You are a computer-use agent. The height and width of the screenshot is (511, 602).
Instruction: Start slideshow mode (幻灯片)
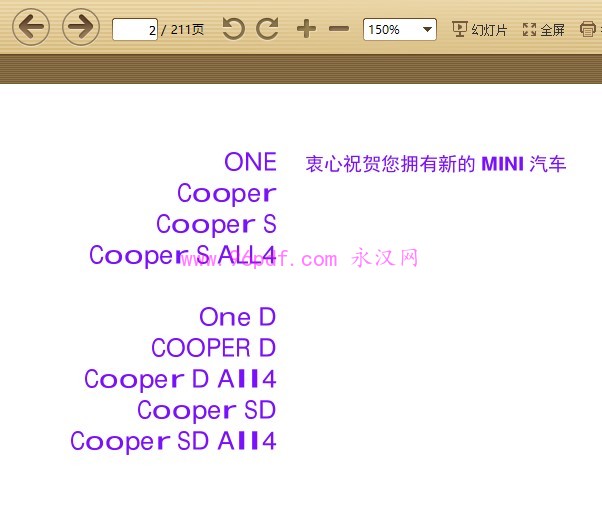(x=480, y=29)
